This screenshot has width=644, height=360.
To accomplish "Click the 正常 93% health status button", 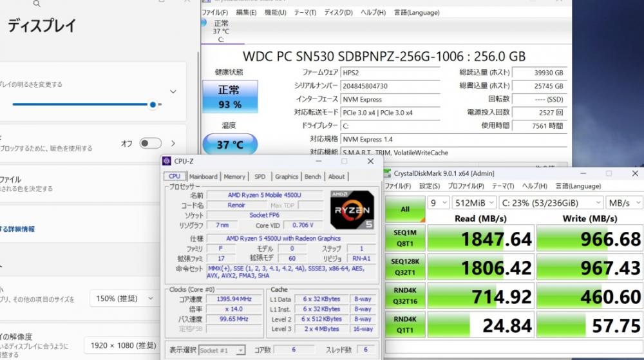I will coord(230,97).
